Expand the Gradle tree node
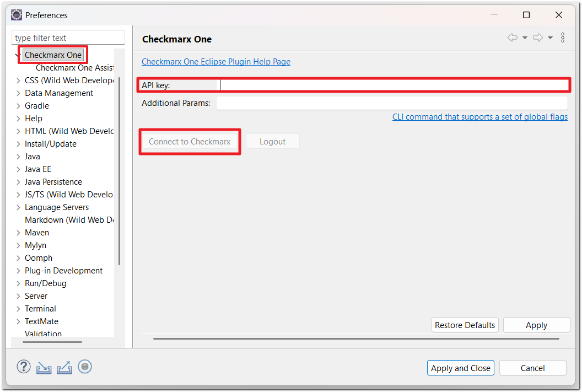 [x=18, y=105]
